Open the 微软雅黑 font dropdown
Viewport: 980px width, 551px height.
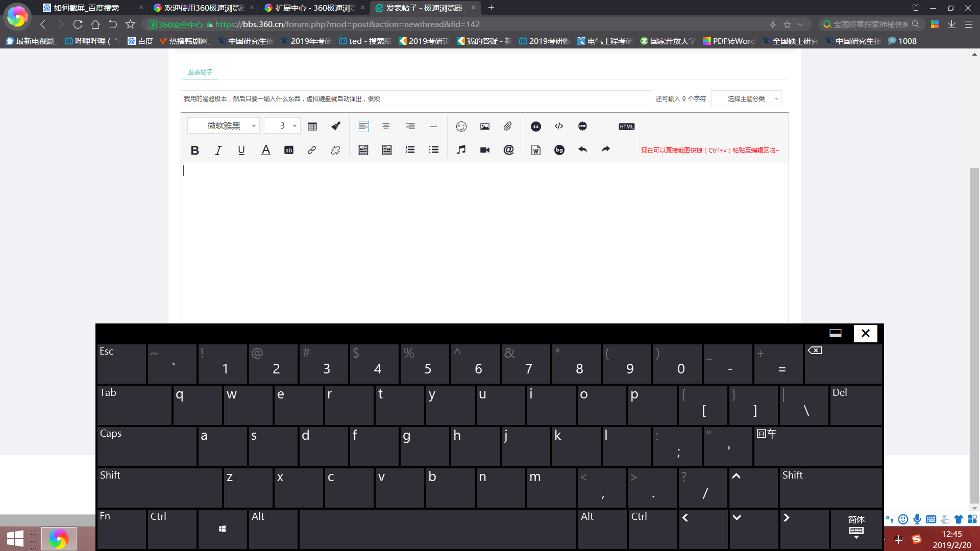(x=224, y=126)
